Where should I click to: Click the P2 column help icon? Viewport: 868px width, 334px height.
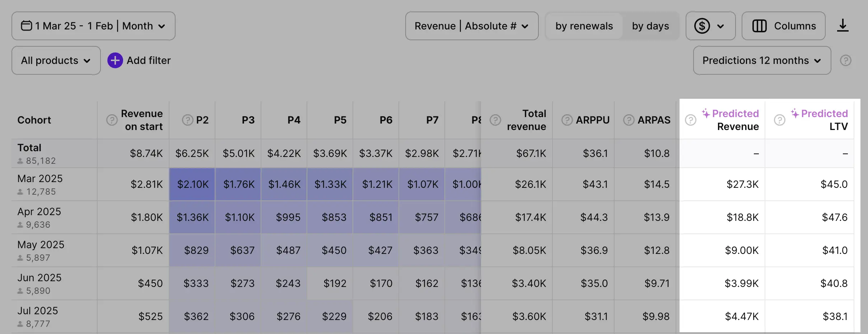click(187, 120)
